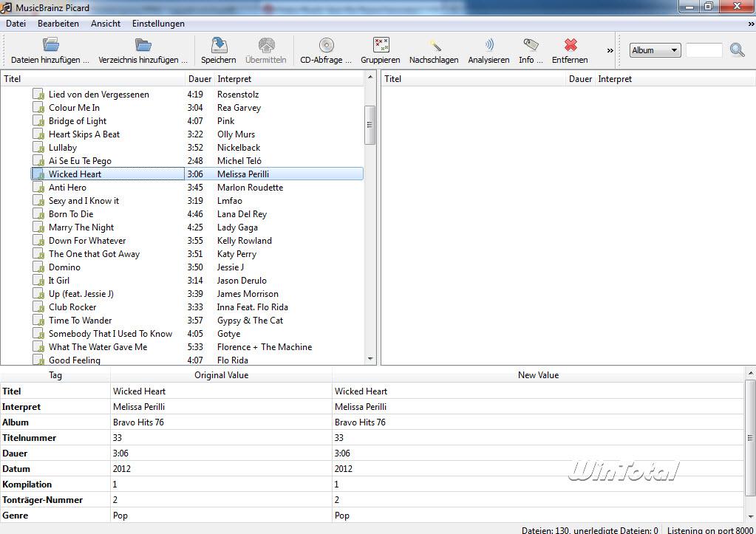This screenshot has width=756, height=534.
Task: Open the Bearbeiten menu
Action: coord(58,24)
